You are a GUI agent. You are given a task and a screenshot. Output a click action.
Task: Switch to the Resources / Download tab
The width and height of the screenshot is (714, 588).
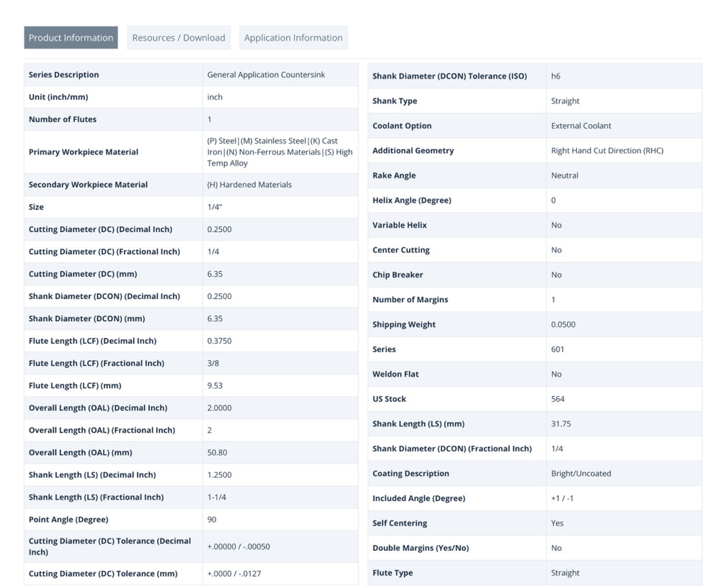[x=178, y=38]
